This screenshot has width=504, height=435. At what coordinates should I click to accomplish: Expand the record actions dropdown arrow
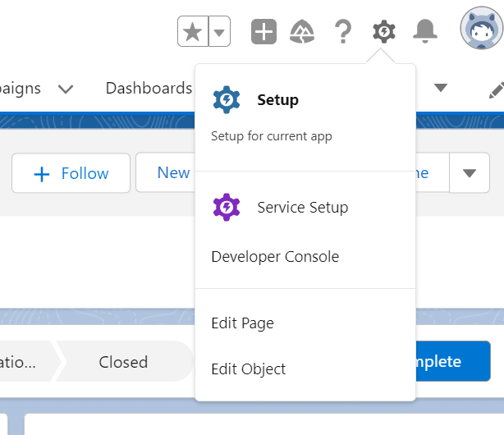coord(470,173)
